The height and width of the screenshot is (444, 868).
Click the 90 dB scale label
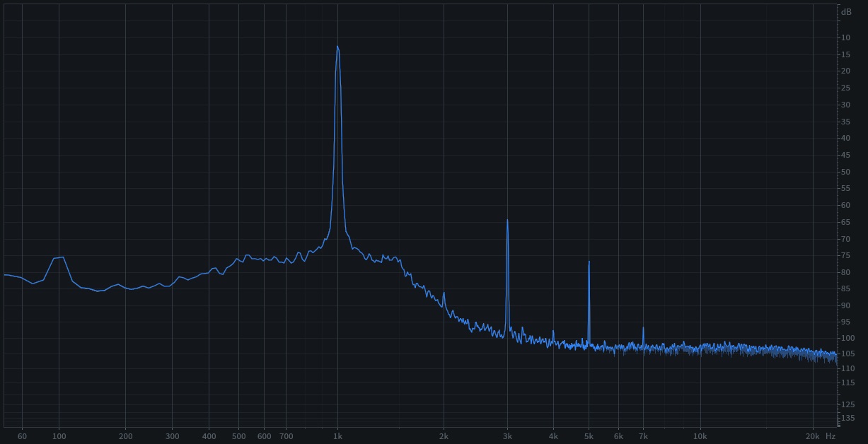point(845,306)
